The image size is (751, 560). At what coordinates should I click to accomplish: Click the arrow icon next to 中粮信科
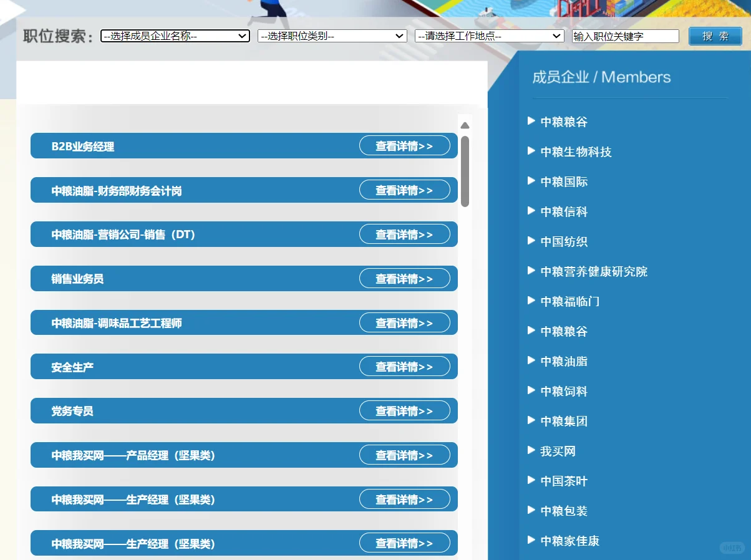click(531, 211)
